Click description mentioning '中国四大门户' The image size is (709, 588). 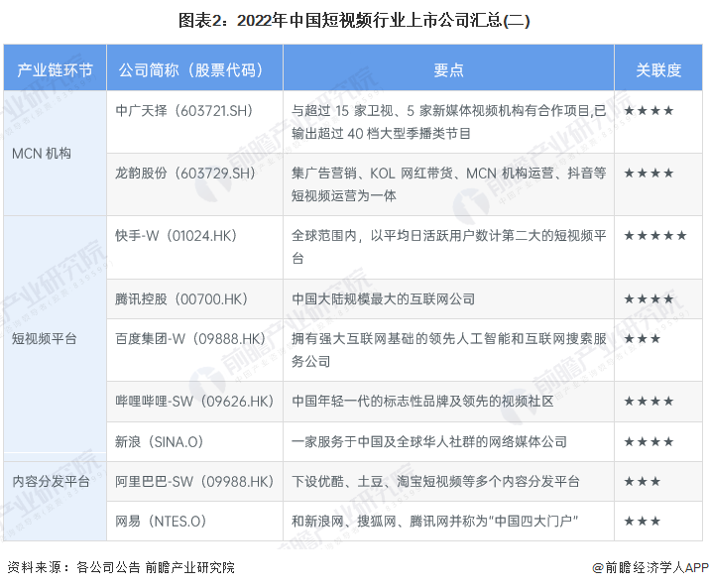click(435, 522)
